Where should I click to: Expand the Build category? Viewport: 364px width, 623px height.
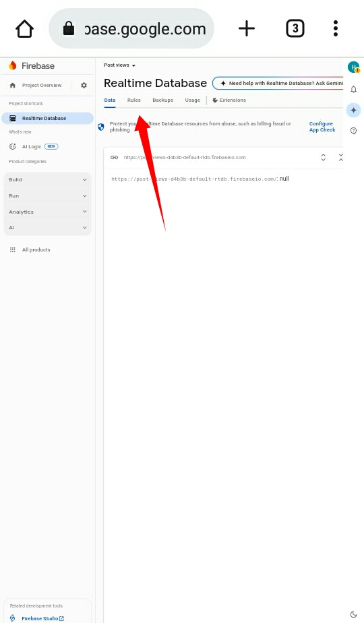48,179
